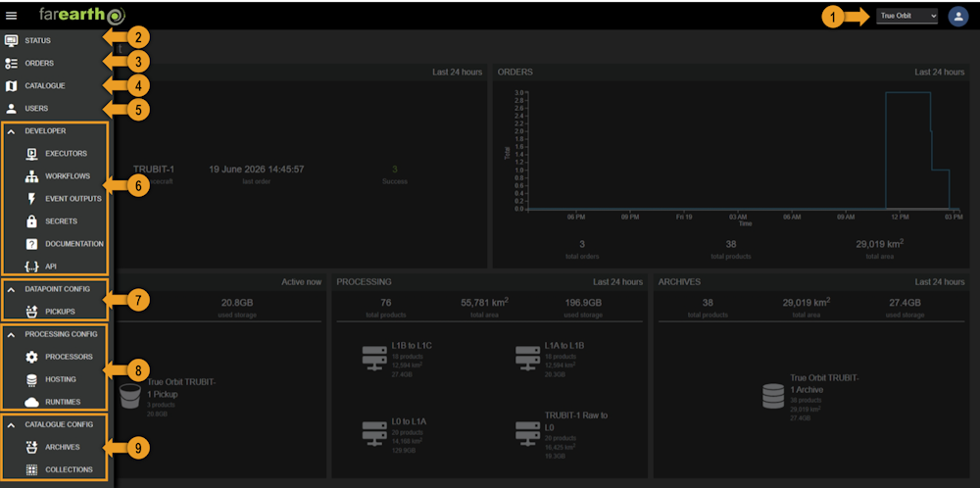Click the L0 to L1A server icon

click(374, 434)
